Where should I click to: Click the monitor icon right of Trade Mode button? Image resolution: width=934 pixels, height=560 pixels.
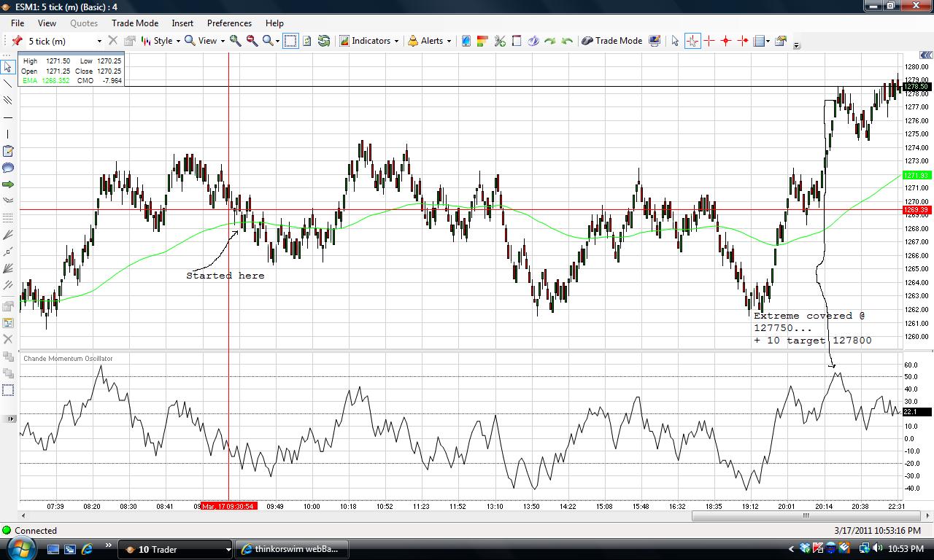[x=655, y=41]
